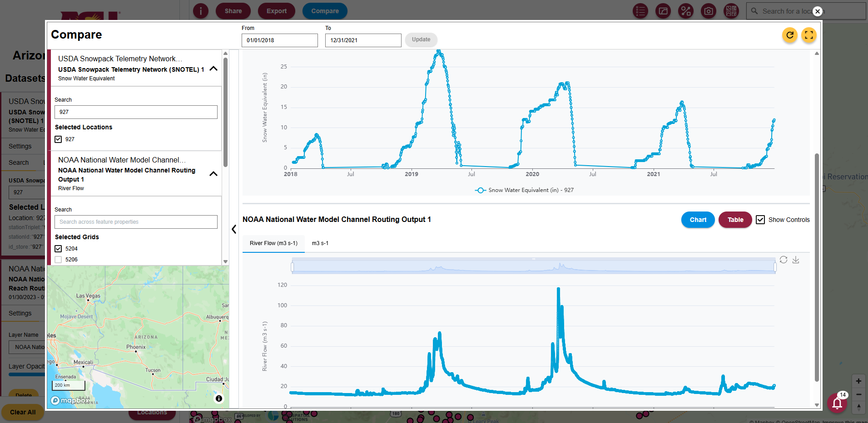868x423 pixels.
Task: Select the m3 s-1 tab
Action: point(320,243)
